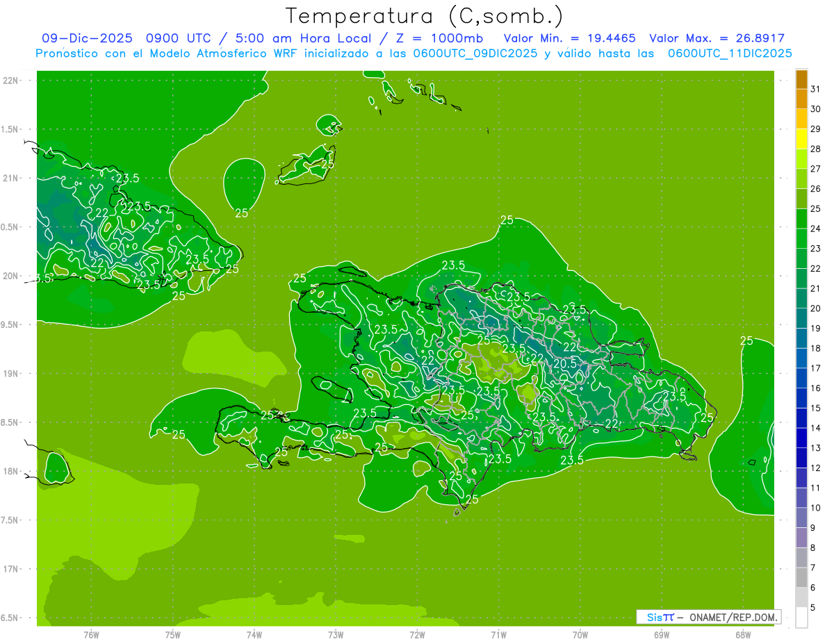Click the green swatch between 24 and 25
Image resolution: width=834 pixels, height=644 pixels.
801,219
